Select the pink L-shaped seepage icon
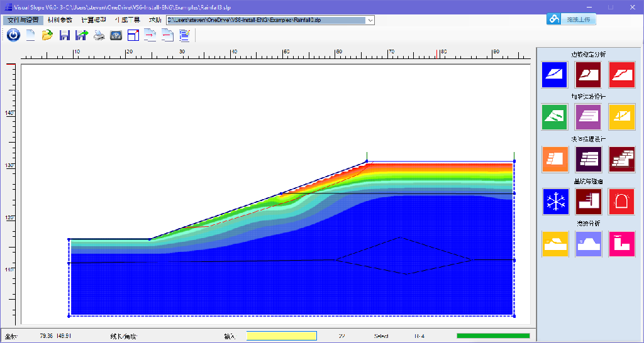This screenshot has height=343, width=644. [x=621, y=244]
